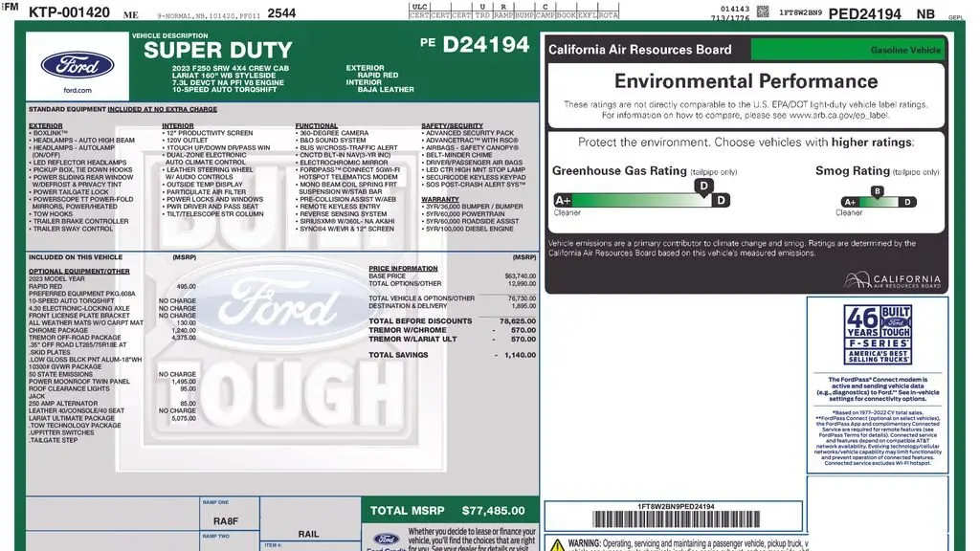Click the green Gasoline Vehicle banner
The height and width of the screenshot is (551, 980).
pos(848,50)
